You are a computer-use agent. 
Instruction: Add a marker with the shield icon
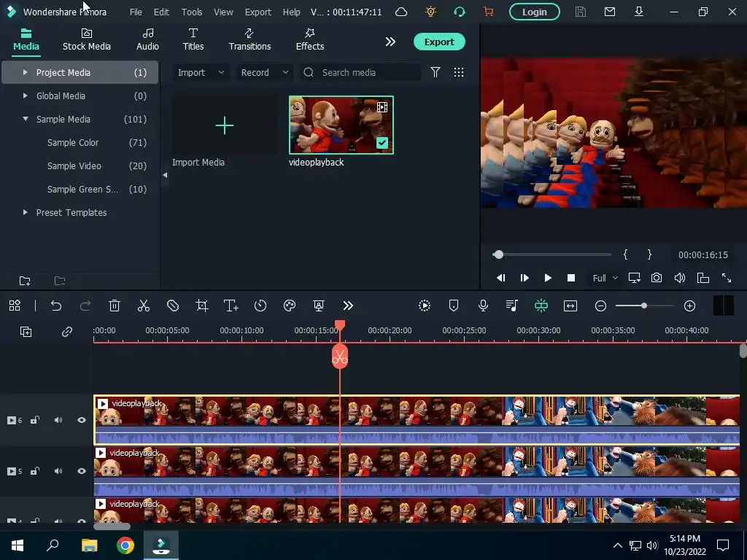tap(454, 306)
